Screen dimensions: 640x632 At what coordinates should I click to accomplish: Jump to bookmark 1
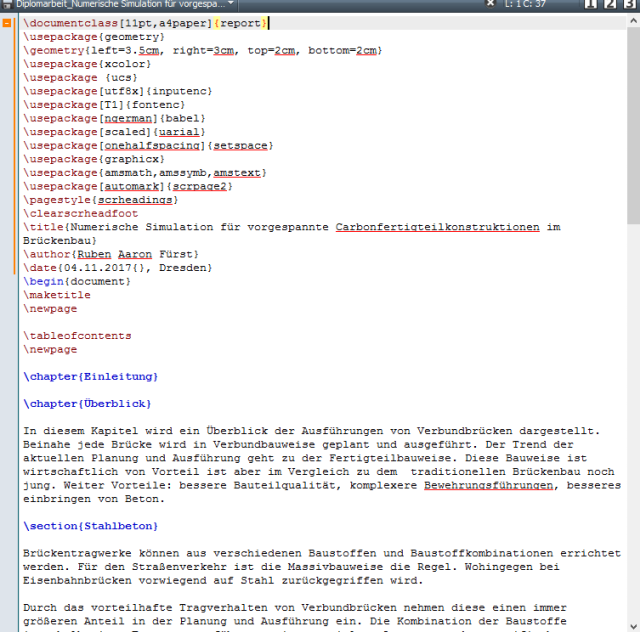592,5
